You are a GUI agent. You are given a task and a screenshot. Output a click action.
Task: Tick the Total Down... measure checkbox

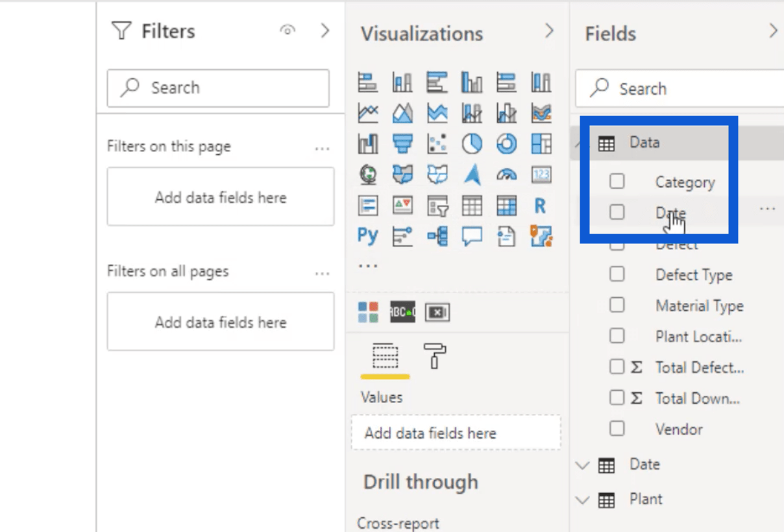pyautogui.click(x=617, y=398)
